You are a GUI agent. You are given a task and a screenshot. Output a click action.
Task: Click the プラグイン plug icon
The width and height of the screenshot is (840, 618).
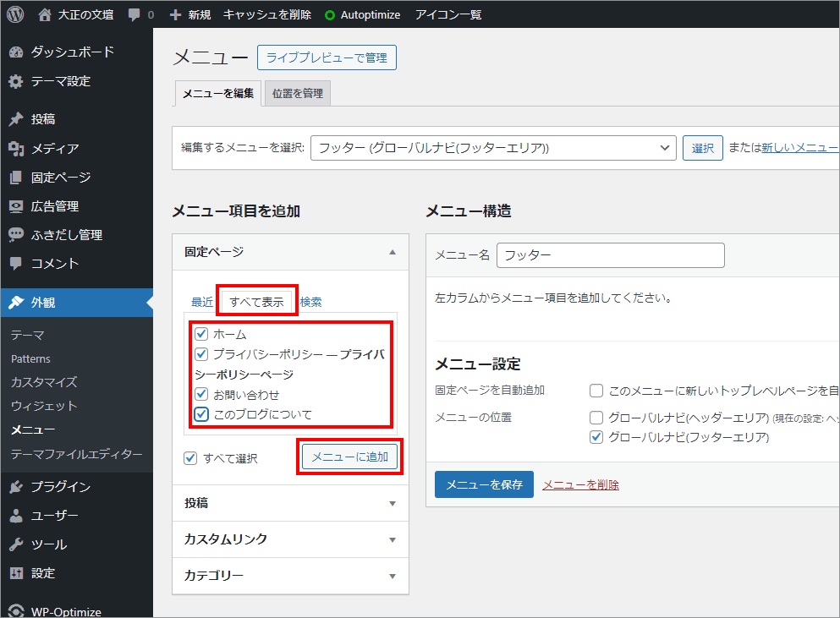pos(16,486)
